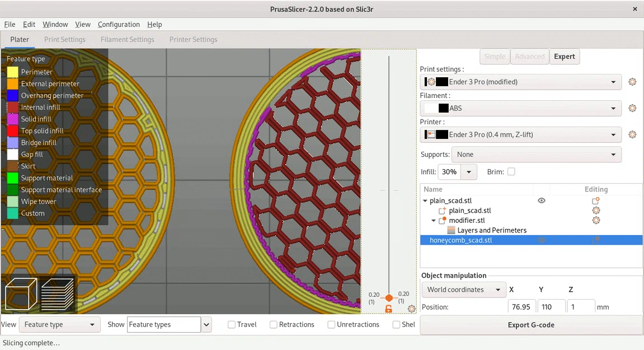Click the layer slider gear icon
The height and width of the screenshot is (350, 644).
tap(411, 309)
